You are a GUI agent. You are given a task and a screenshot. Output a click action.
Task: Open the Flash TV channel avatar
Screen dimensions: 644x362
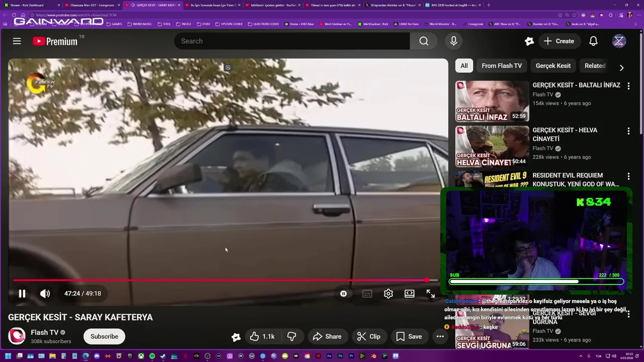pos(17,336)
